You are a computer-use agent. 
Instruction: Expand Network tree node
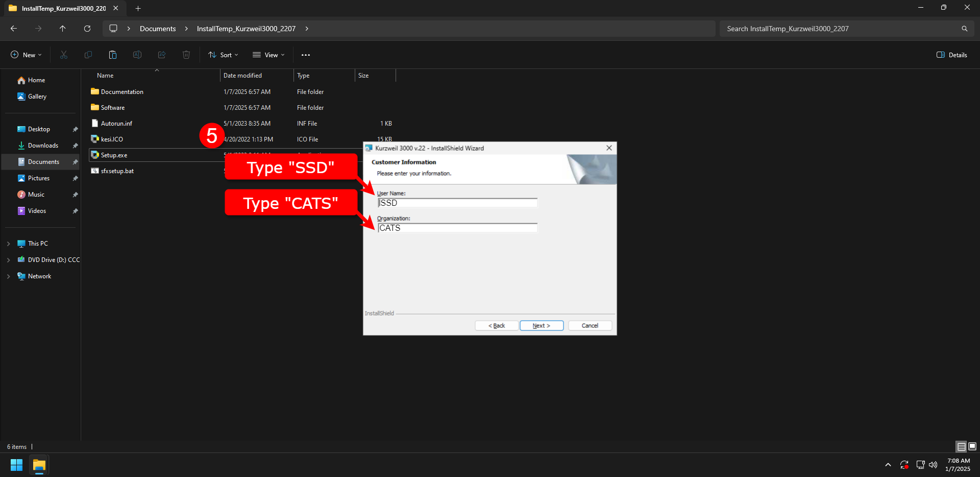pyautogui.click(x=8, y=276)
